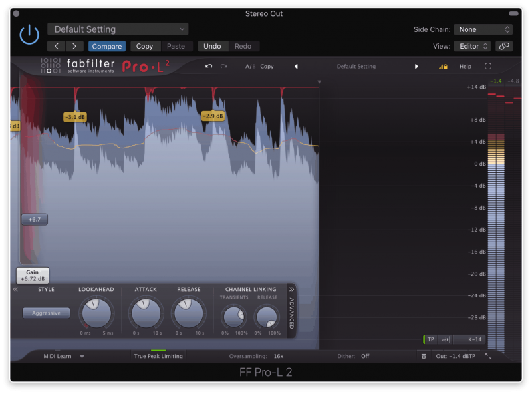Click the FabFilter logo icon
The height and width of the screenshot is (394, 532).
(51, 65)
